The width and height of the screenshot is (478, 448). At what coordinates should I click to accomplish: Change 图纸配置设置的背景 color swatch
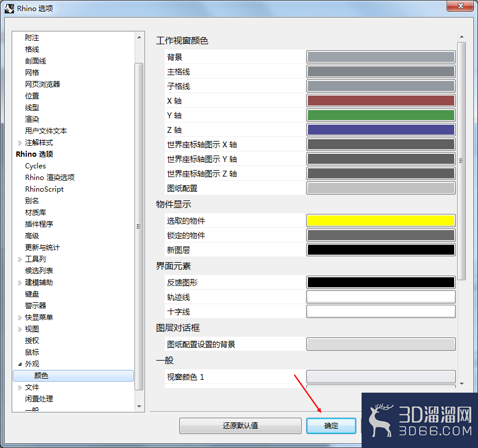(x=381, y=344)
